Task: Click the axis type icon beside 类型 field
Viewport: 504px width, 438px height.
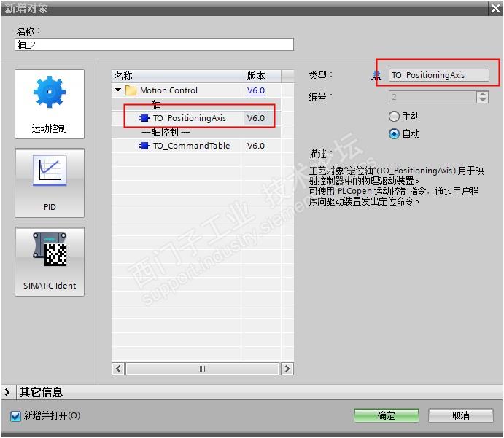Action: tap(376, 76)
